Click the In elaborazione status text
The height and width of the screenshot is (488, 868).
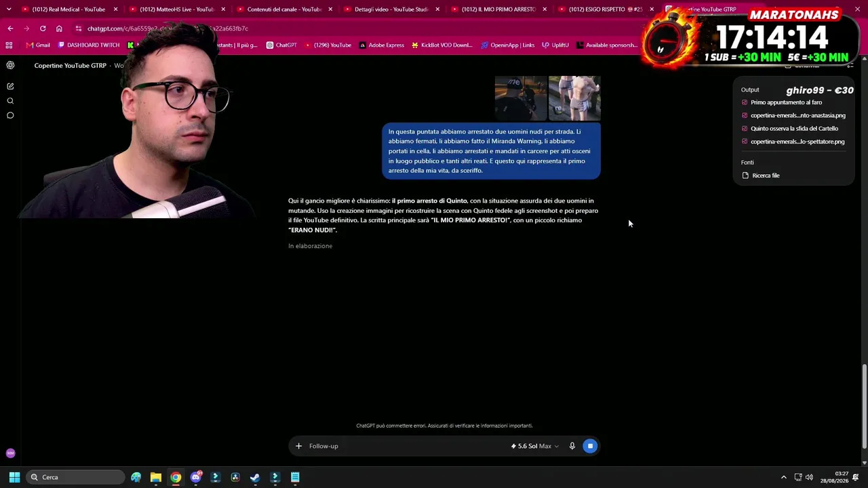pyautogui.click(x=310, y=246)
